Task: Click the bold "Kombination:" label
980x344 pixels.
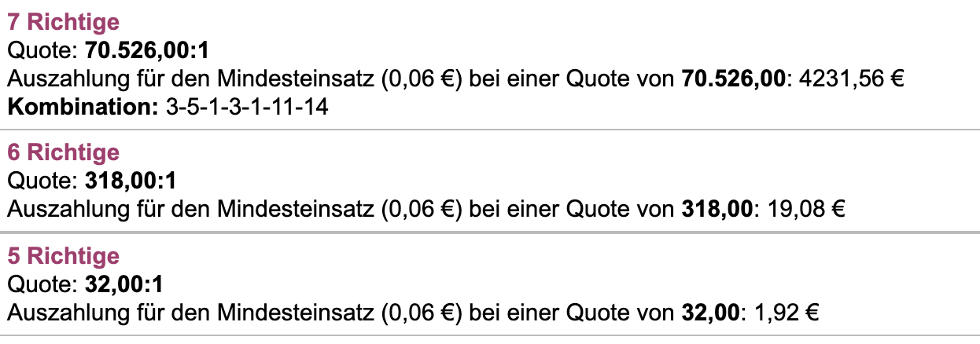Action: tap(83, 106)
